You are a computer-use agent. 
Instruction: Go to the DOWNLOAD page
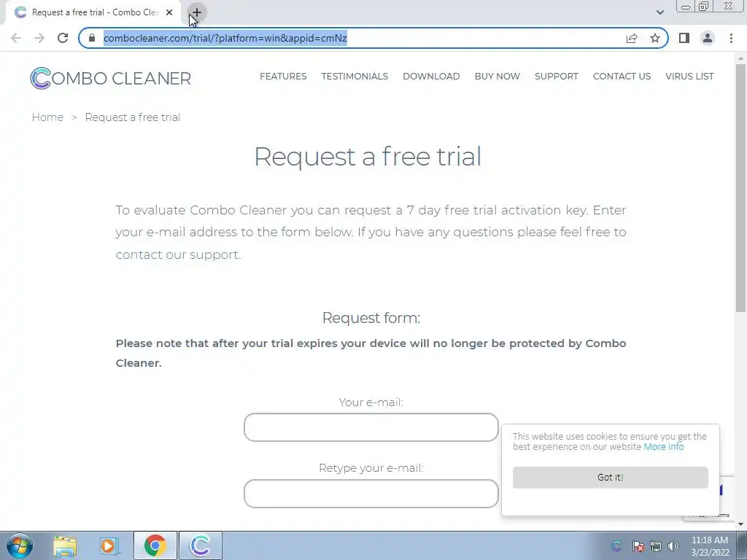(x=431, y=76)
